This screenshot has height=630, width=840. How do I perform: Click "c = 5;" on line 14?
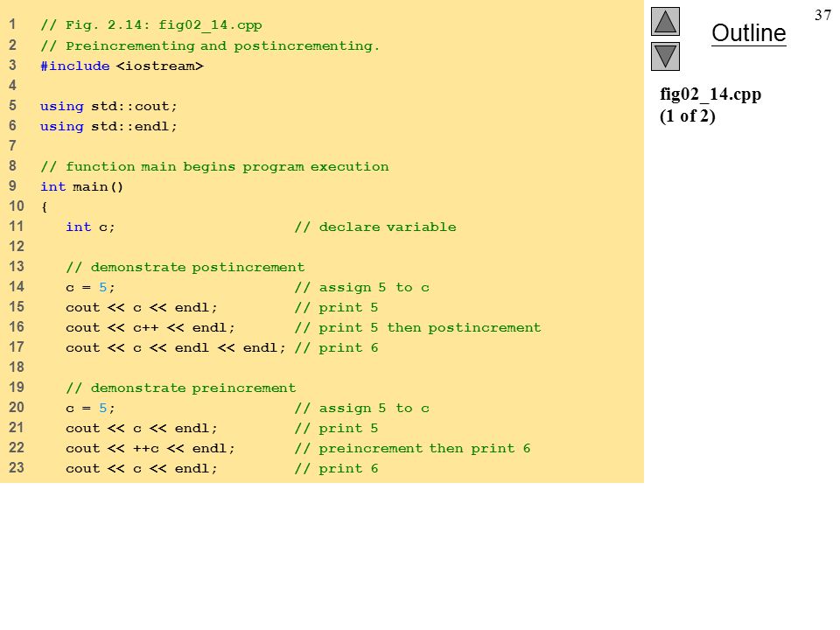90,288
